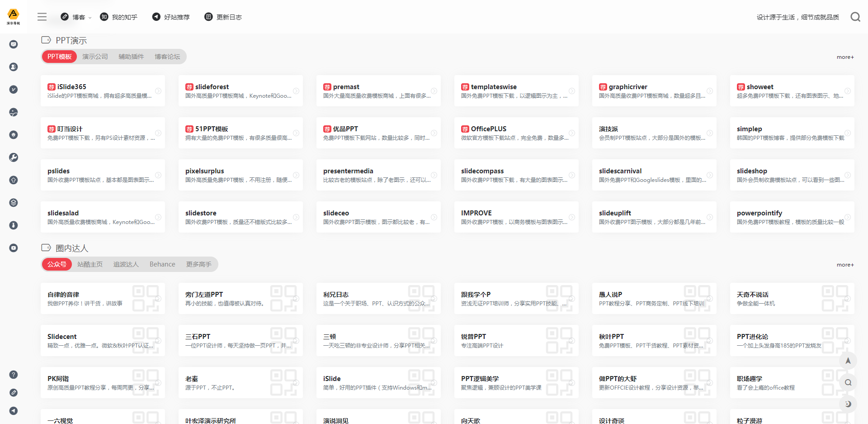The image size is (868, 424).
Task: Click the floating search magnifier button
Action: (848, 382)
